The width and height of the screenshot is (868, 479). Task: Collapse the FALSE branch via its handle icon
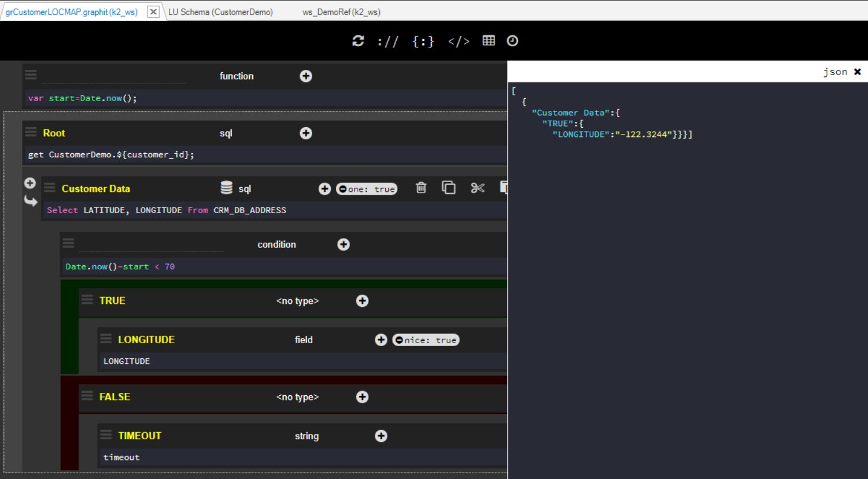87,396
